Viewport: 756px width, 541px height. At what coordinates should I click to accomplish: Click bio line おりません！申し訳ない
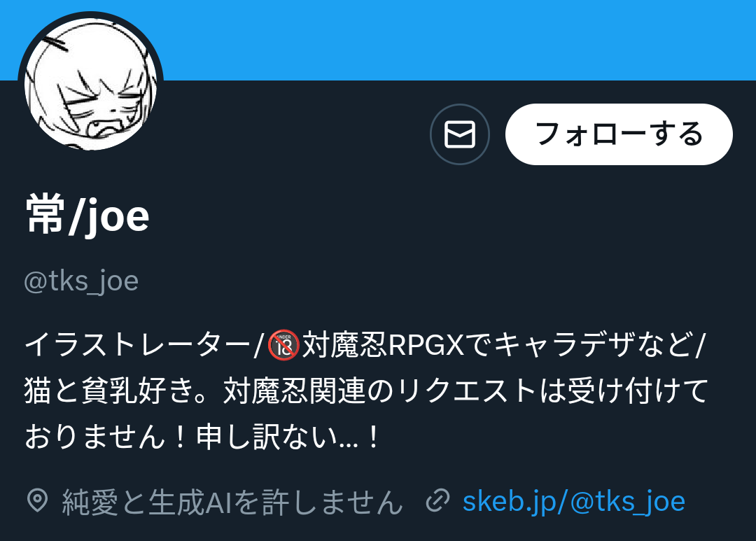[x=202, y=437]
